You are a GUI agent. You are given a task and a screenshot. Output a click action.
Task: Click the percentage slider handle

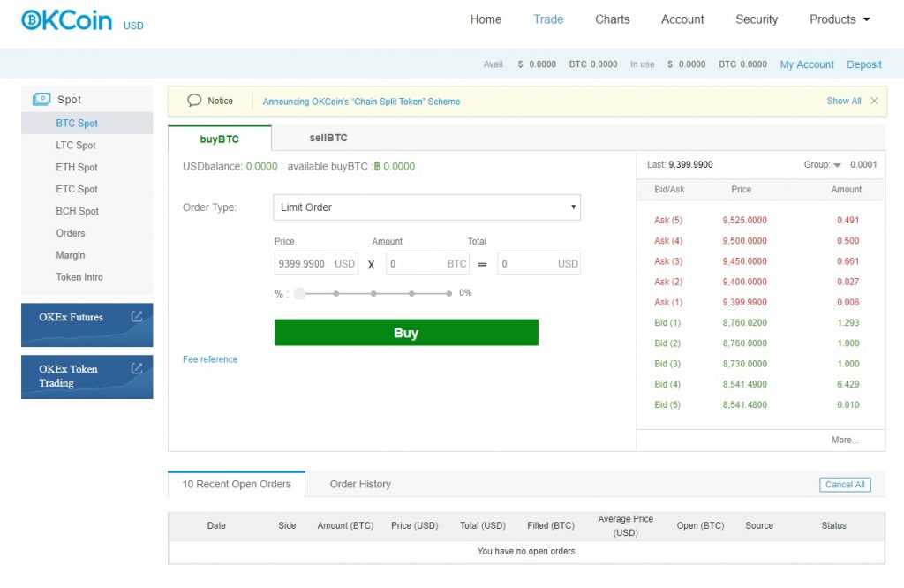point(299,293)
